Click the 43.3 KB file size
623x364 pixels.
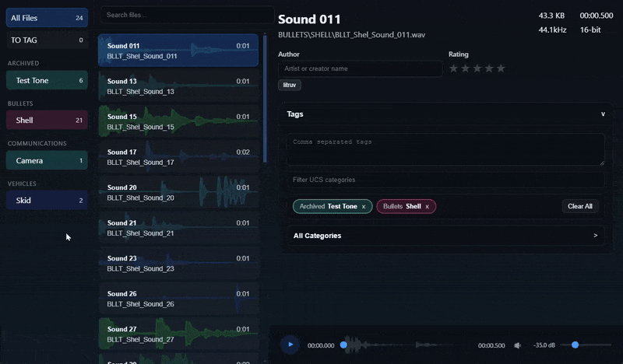coord(551,16)
